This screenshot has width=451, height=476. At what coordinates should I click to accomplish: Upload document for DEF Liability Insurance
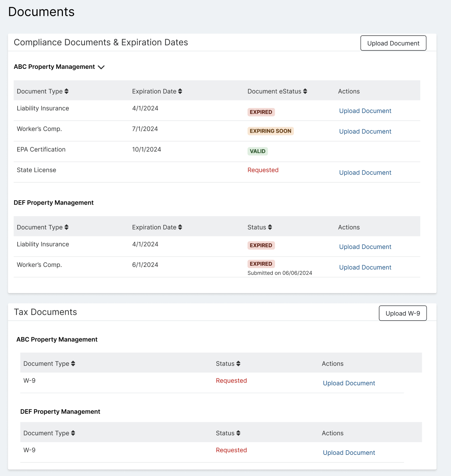click(x=365, y=247)
